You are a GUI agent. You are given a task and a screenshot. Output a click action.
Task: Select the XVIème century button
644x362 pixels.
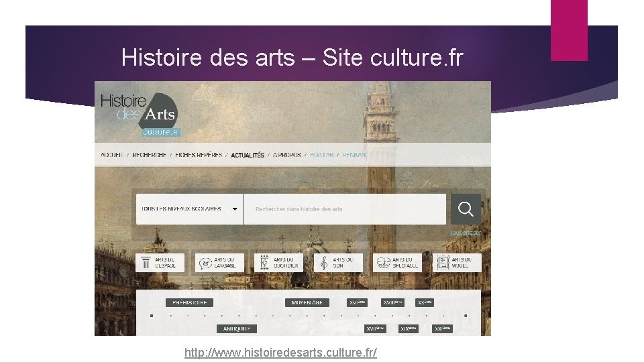[x=357, y=302]
